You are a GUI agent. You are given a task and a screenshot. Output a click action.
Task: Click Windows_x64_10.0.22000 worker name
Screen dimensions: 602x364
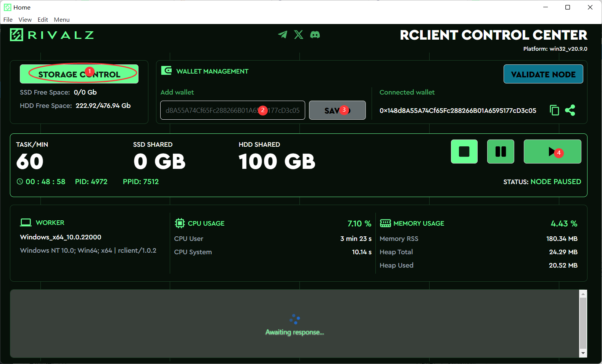(x=61, y=237)
